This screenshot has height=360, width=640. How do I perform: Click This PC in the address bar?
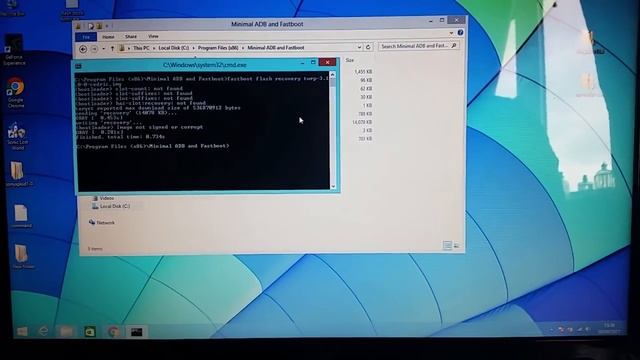pyautogui.click(x=141, y=48)
